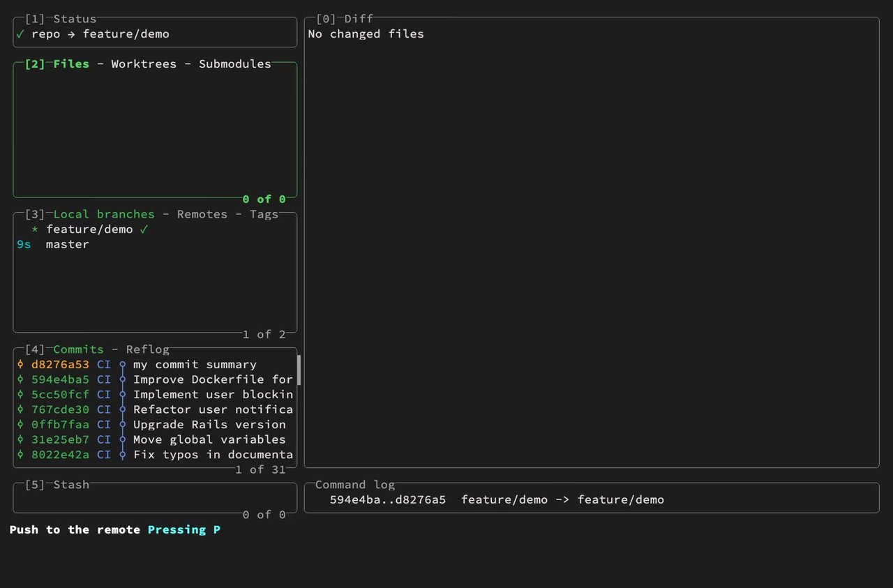Select the 'Implement user blockin' commit
The height and width of the screenshot is (588, 893).
155,395
